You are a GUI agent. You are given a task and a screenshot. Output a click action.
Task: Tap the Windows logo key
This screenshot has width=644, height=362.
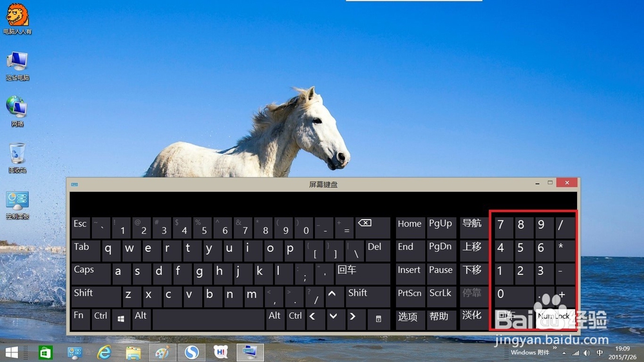121,319
